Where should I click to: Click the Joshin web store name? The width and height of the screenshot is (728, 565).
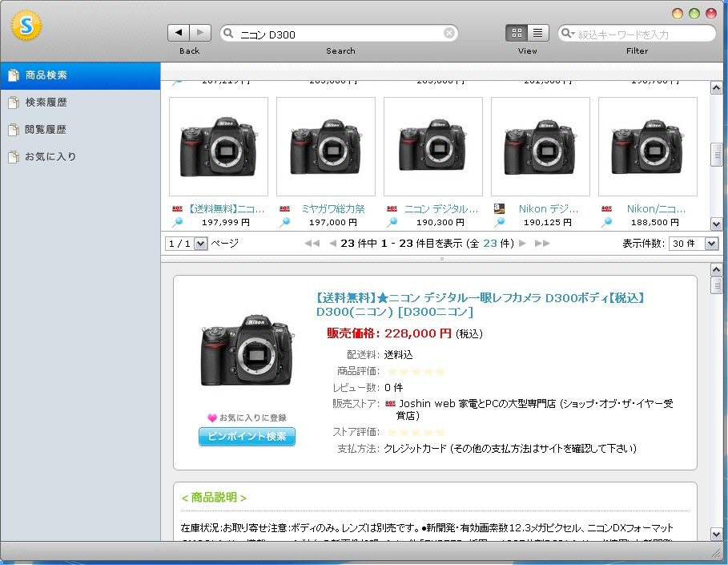pyautogui.click(x=536, y=410)
